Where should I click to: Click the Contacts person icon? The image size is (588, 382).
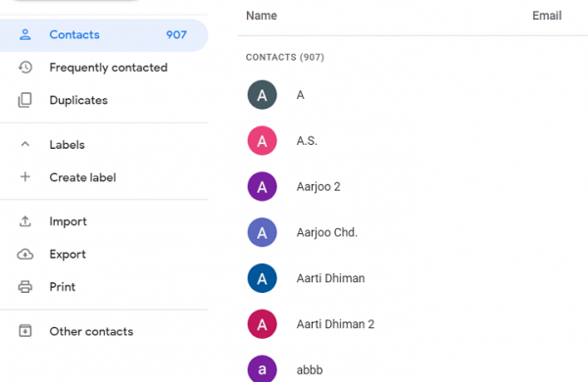[25, 35]
